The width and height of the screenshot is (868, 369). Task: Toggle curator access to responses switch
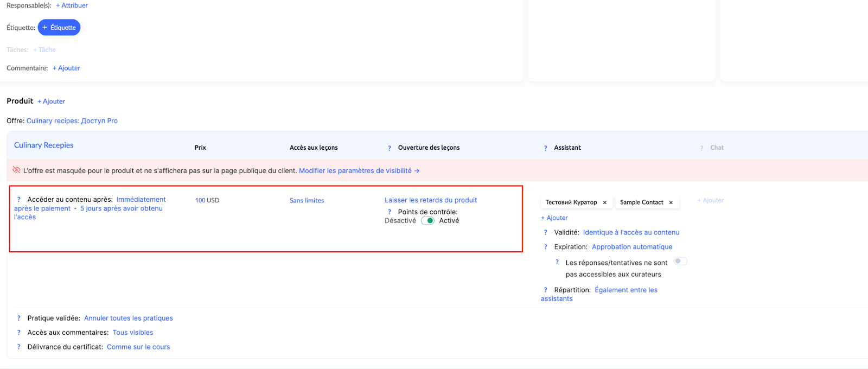pyautogui.click(x=680, y=262)
